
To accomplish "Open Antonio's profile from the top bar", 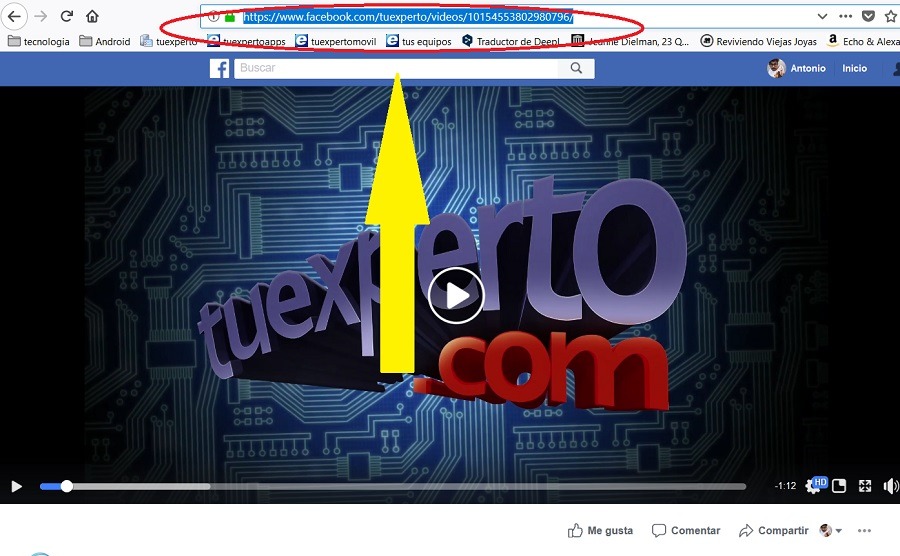I will click(797, 68).
